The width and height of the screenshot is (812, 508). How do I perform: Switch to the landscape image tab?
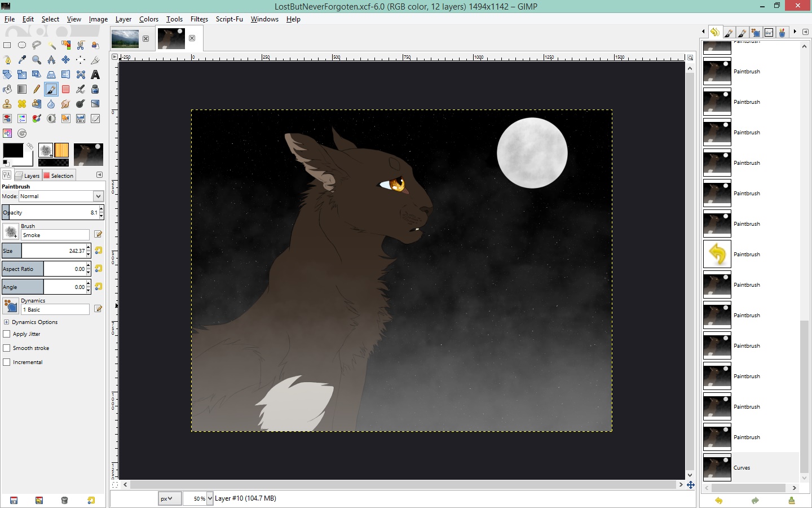pos(125,38)
